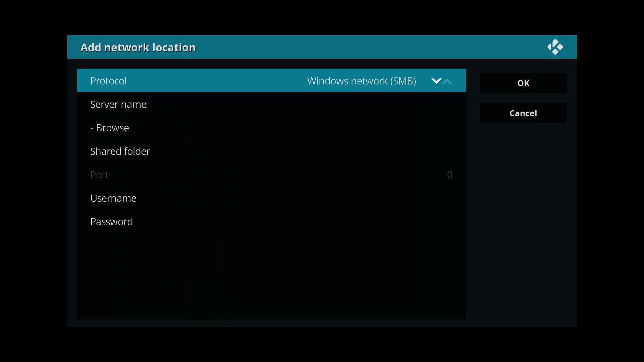
Task: Click the Shared folder field
Action: [271, 151]
